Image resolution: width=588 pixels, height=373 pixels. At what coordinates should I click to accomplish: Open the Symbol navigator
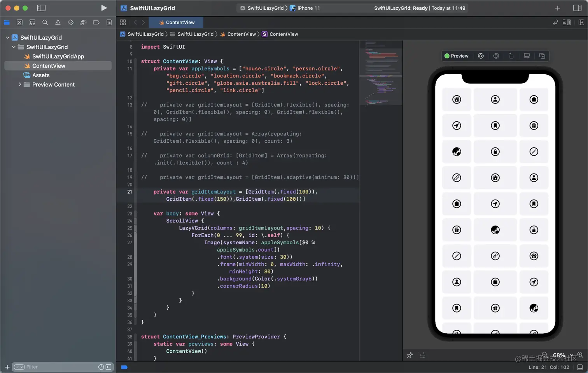tap(32, 23)
